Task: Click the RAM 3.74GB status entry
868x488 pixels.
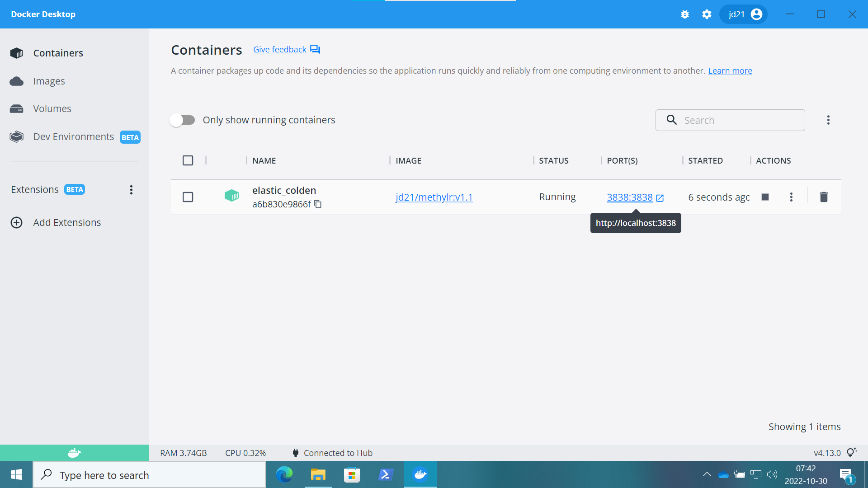Action: tap(183, 453)
